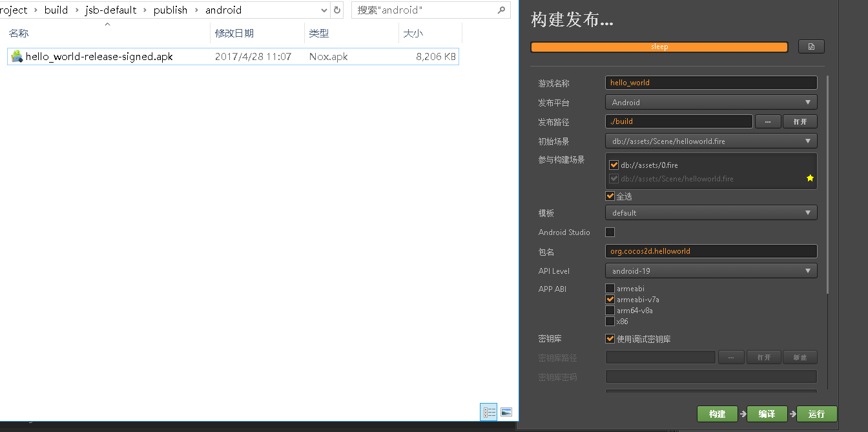Click the 打开 button next to build path

[x=800, y=121]
